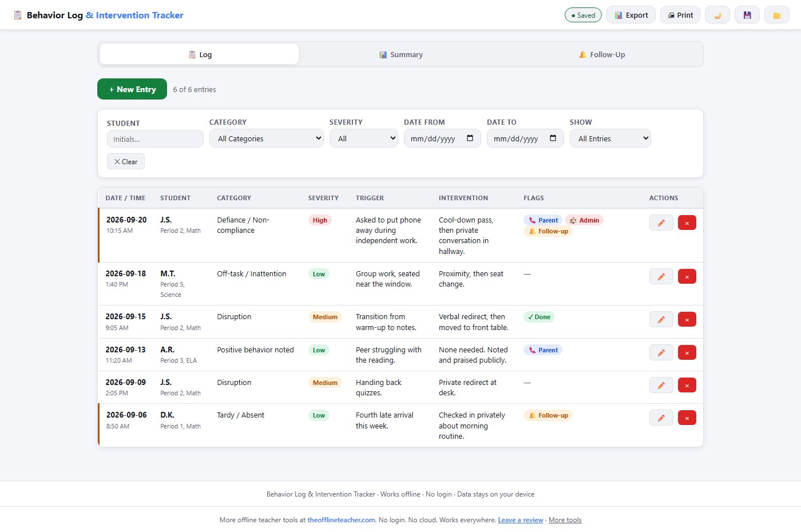This screenshot has height=532, width=801.
Task: Edit the 2026-09-20 J.S. entry
Action: (x=661, y=223)
